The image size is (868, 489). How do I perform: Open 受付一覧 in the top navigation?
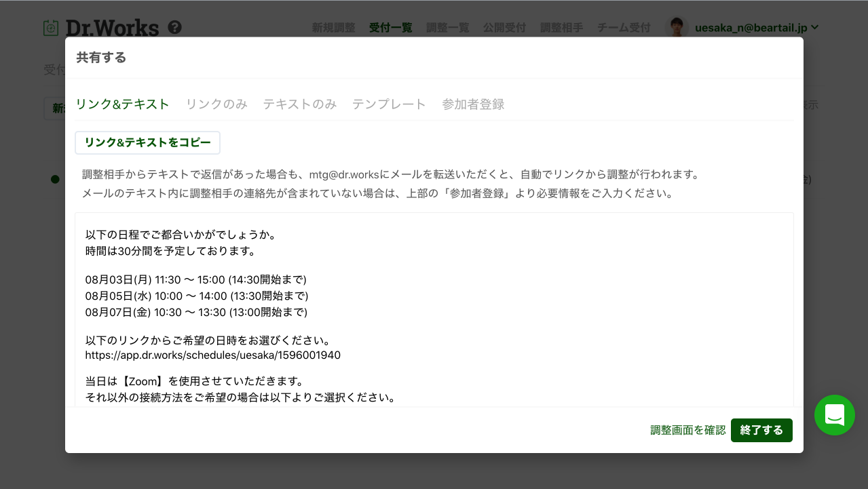391,28
